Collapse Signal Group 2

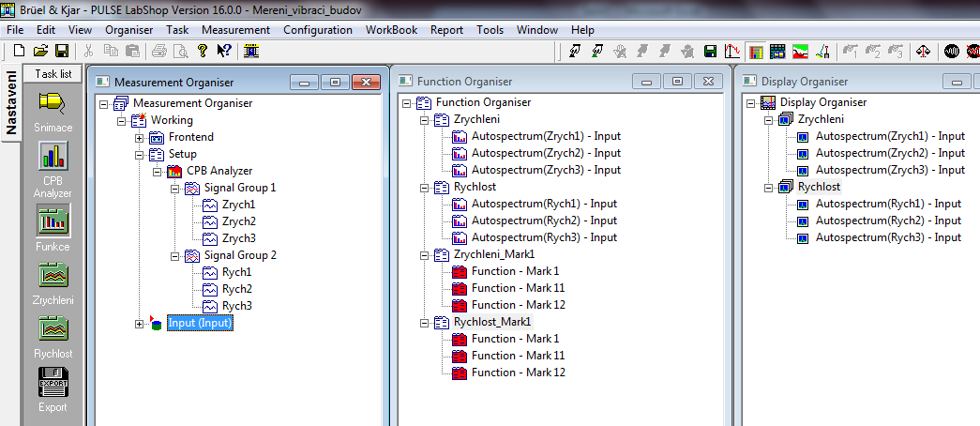tap(174, 255)
